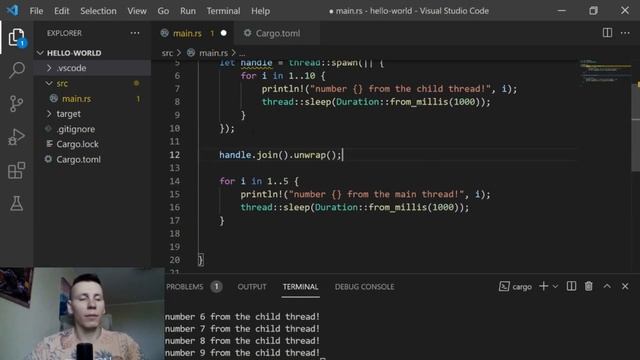Open the Terminal menu

(x=223, y=11)
